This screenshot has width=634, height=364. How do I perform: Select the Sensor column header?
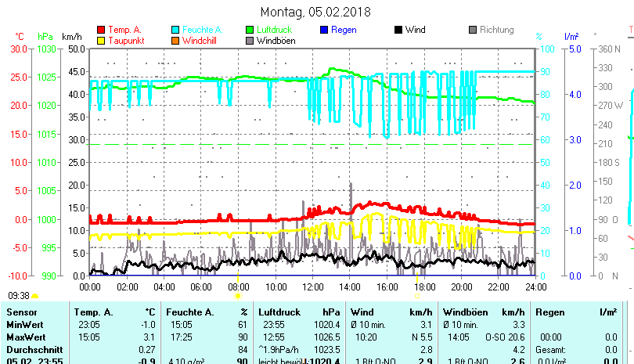tap(21, 312)
